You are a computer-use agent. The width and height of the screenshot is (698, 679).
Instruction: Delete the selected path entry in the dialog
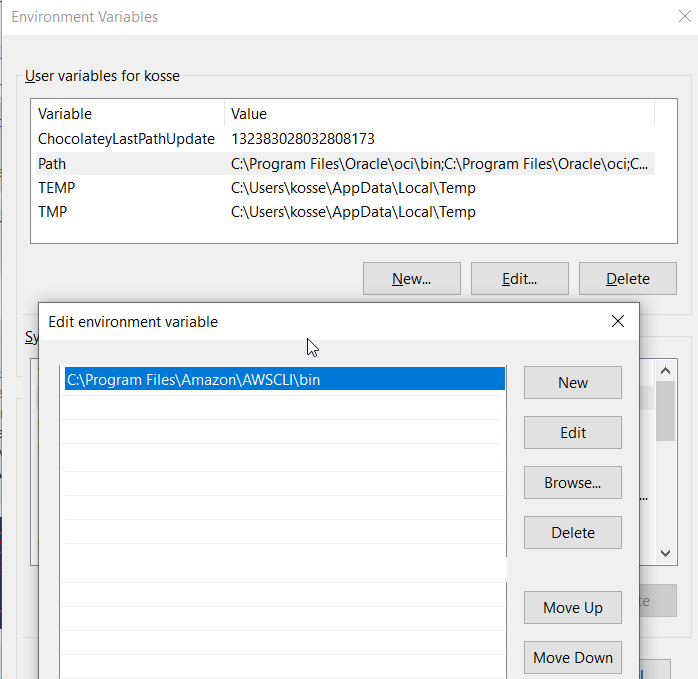(572, 532)
